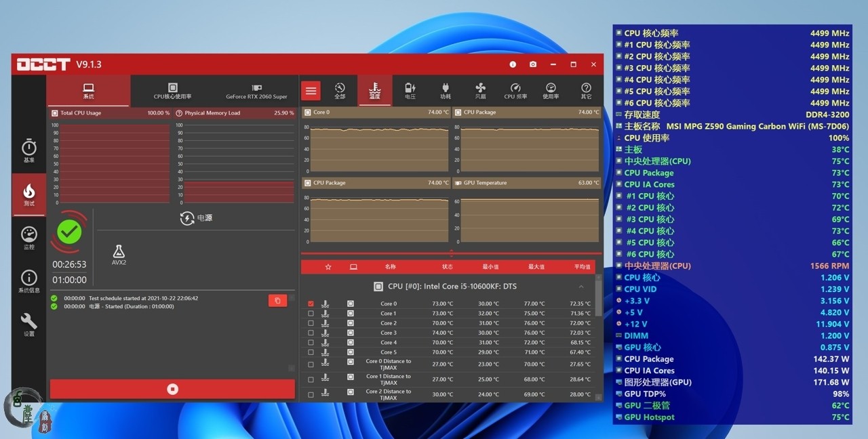Click the thermometer icon in Core 1 row
868x439 pixels.
[325, 314]
